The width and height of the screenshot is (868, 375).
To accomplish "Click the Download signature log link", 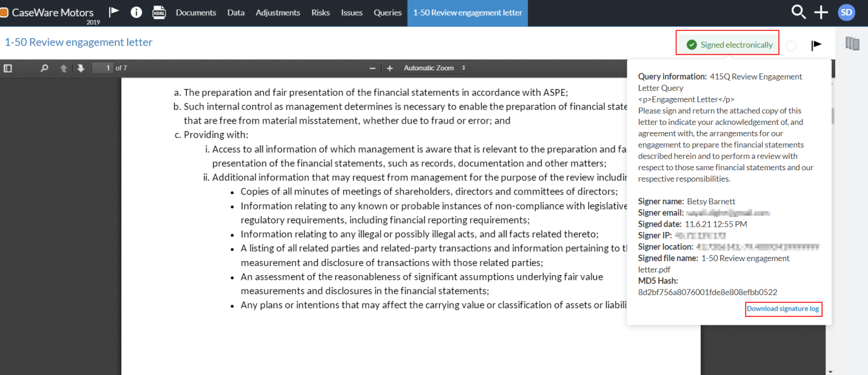I will tap(783, 309).
